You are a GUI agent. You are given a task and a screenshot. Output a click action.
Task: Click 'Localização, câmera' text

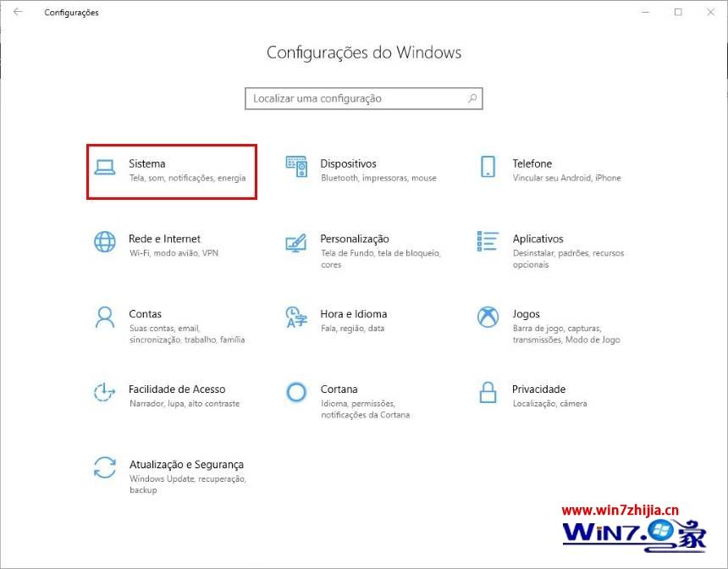[x=549, y=404]
